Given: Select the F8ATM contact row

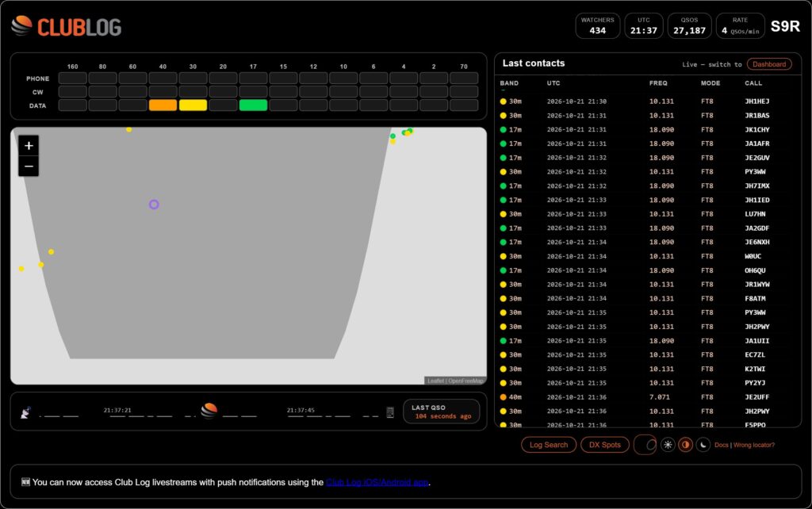Looking at the screenshot, I should click(x=647, y=298).
